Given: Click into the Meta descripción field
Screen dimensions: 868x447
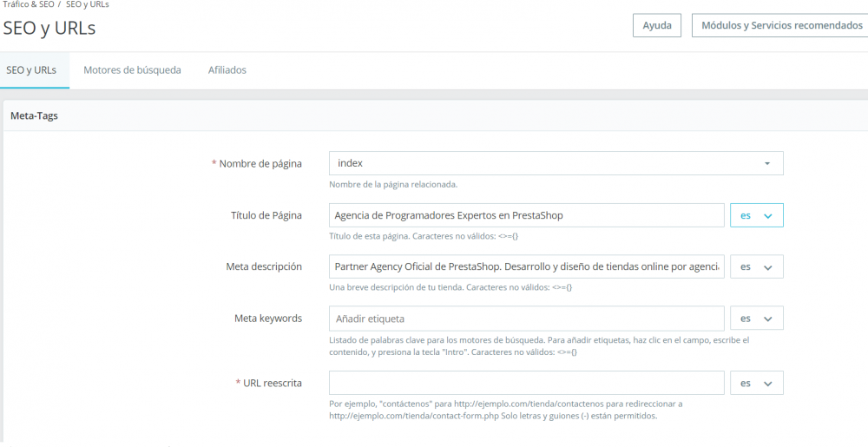Looking at the screenshot, I should click(x=526, y=267).
